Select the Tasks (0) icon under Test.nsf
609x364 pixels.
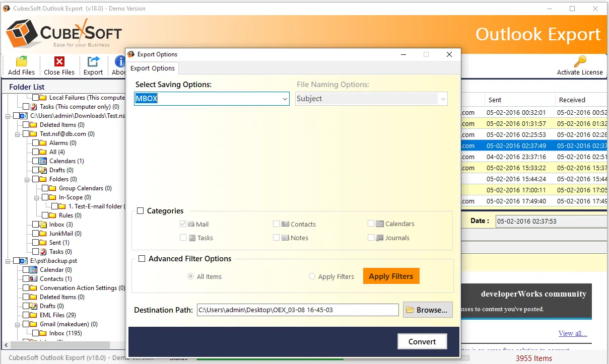click(x=43, y=252)
